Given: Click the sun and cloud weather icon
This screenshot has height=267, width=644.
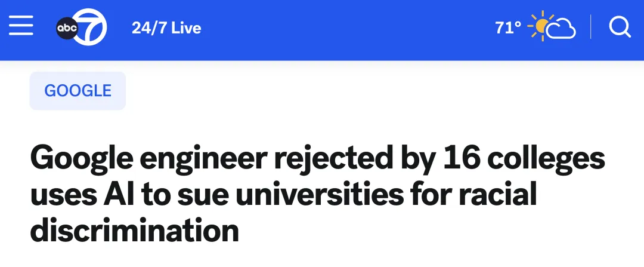Looking at the screenshot, I should (x=554, y=27).
